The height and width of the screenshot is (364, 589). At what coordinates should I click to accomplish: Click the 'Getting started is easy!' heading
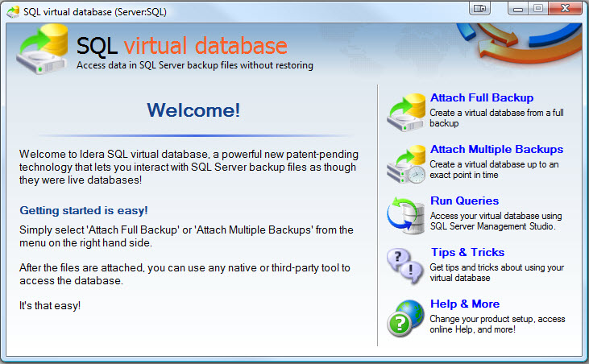coord(83,210)
